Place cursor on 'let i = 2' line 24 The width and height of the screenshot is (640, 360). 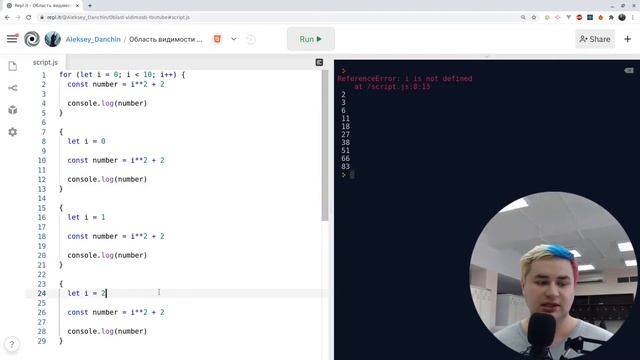click(87, 293)
